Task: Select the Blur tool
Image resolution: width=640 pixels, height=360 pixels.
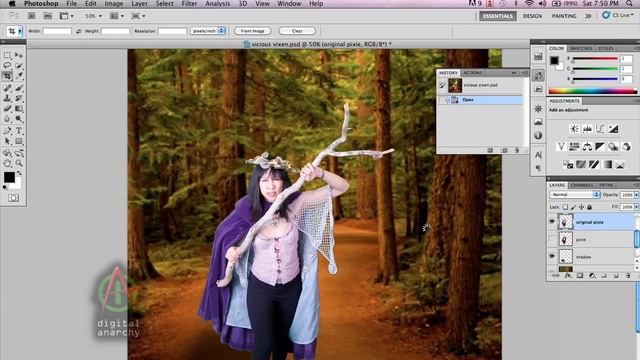Action: pyautogui.click(x=7, y=119)
